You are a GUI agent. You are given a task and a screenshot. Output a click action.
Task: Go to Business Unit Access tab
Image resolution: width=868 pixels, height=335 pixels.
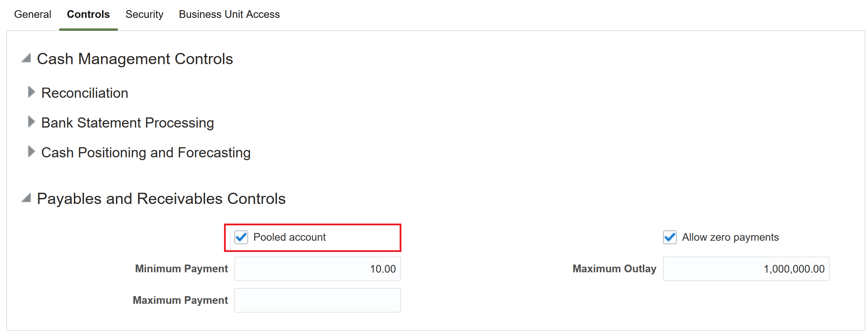229,14
